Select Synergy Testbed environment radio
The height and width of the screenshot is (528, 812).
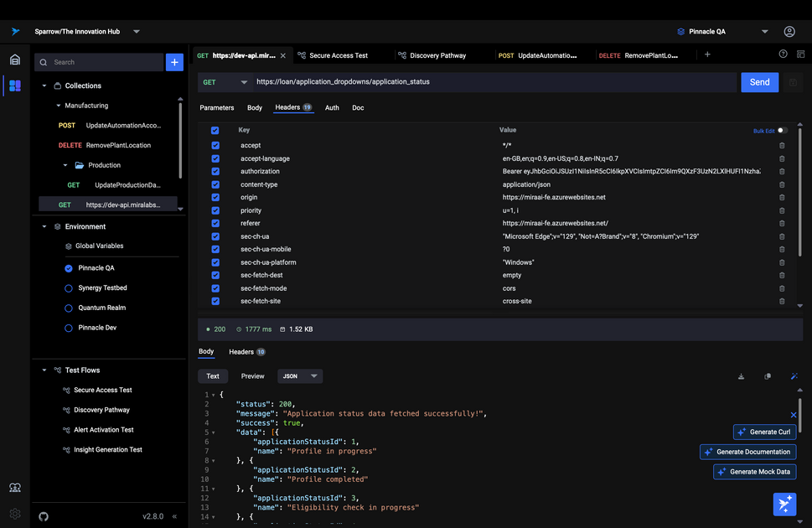69,288
